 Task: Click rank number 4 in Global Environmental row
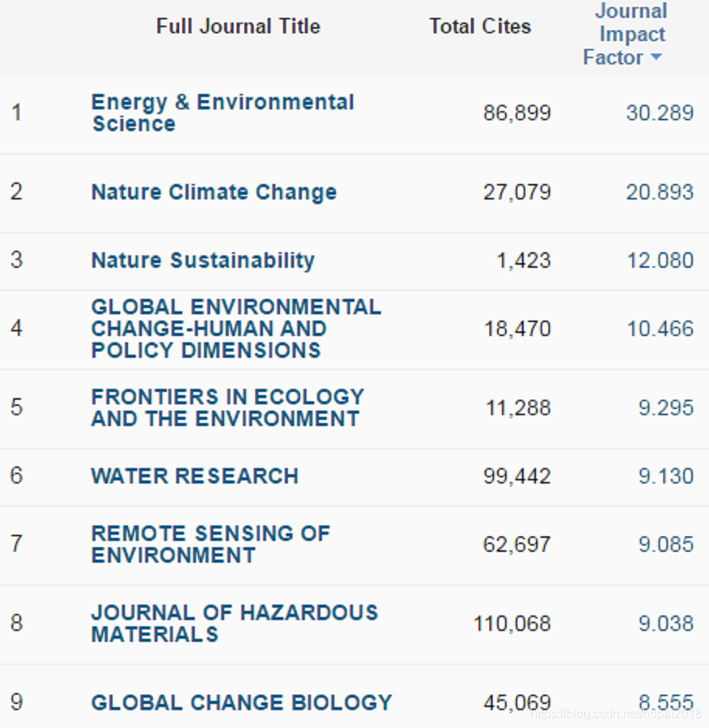(17, 328)
